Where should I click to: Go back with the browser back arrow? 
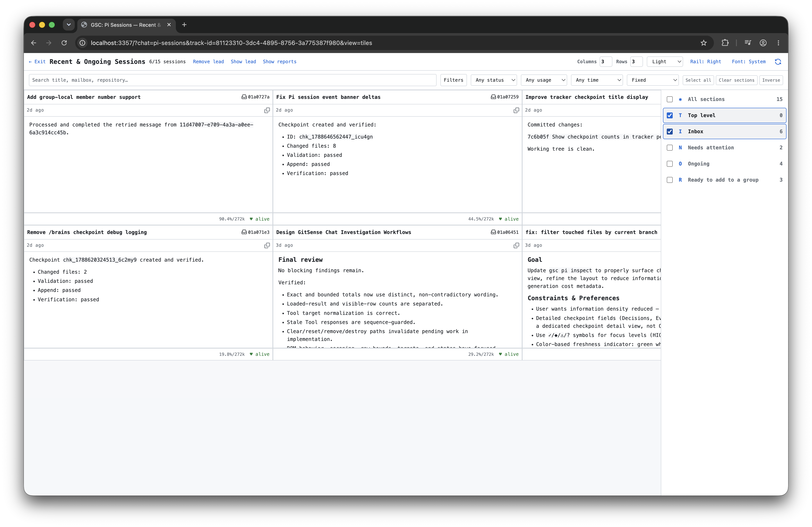coord(33,43)
